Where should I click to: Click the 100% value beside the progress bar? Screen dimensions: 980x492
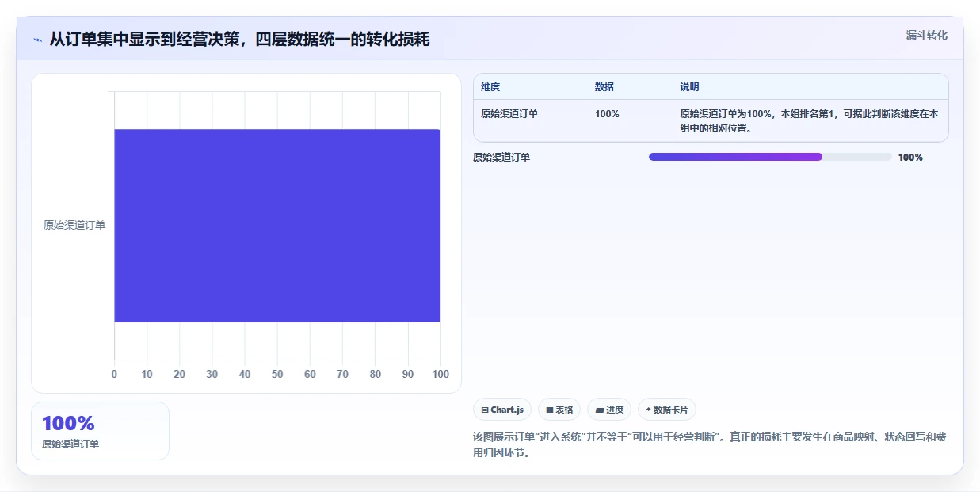910,158
